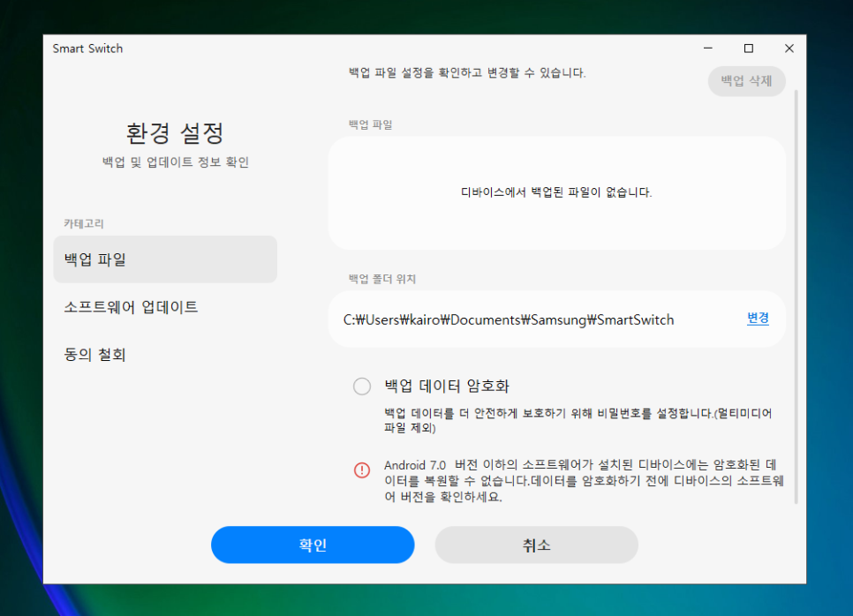The image size is (853, 616).
Task: Confirm settings with the 확인 button
Action: (x=313, y=545)
